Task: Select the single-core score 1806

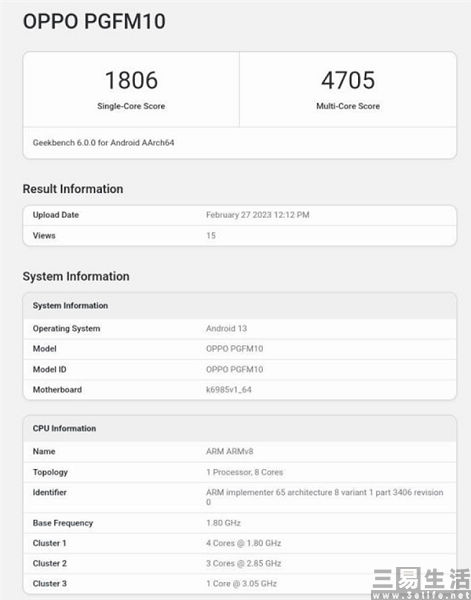Action: [131, 80]
